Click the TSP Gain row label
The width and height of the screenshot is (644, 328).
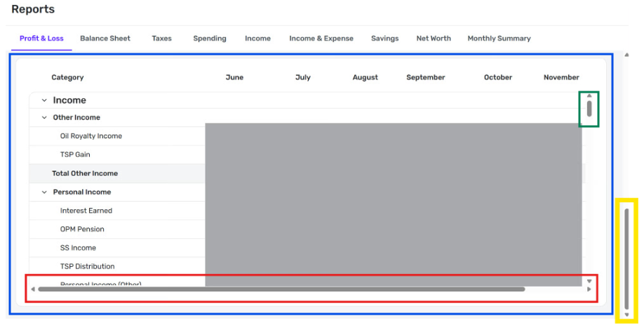(x=75, y=155)
